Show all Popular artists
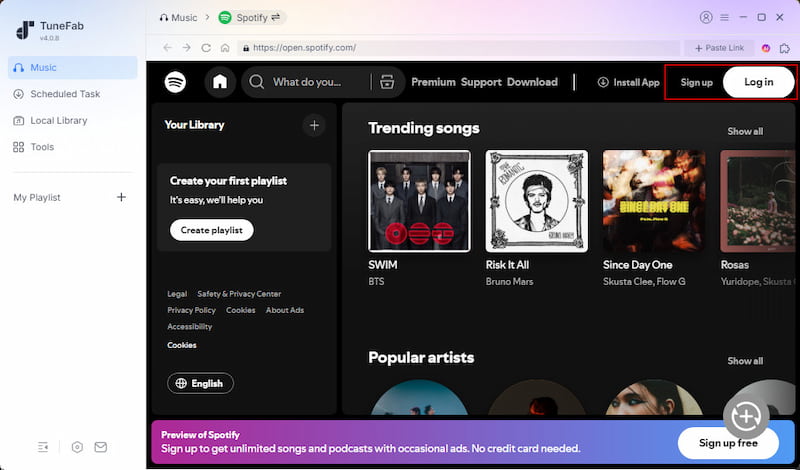800x470 pixels. (745, 361)
